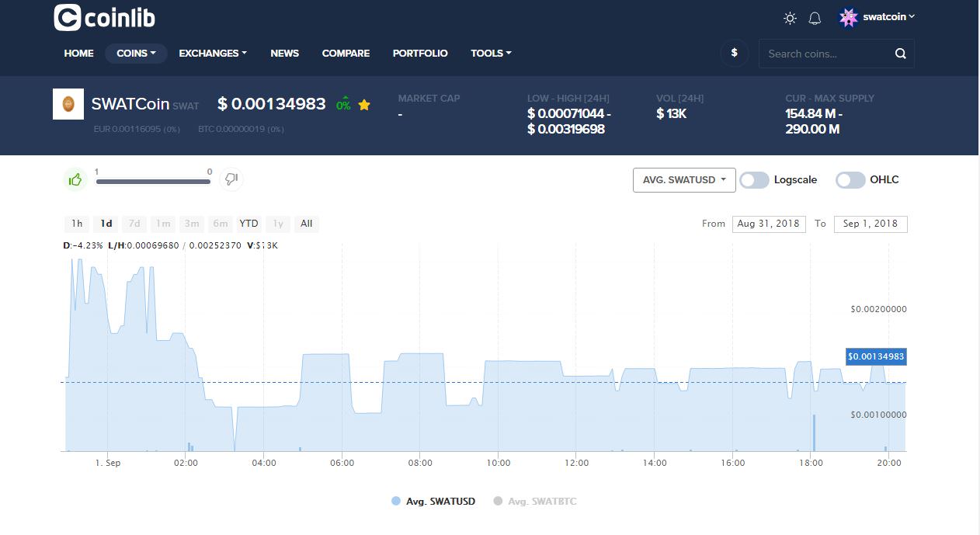Select the 1h chart range
This screenshot has height=535, width=980.
click(x=77, y=224)
